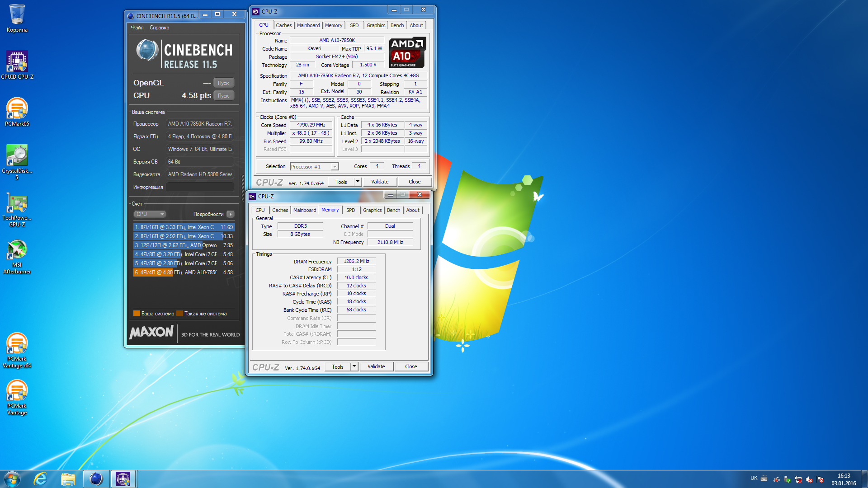Open PCMark Vantage x64 desktop shortcut
Viewport: 868px width, 488px height.
tap(17, 350)
